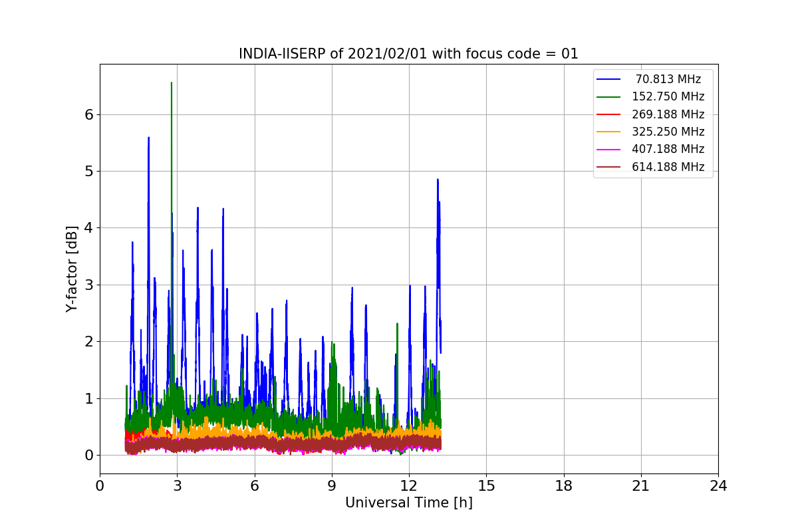The height and width of the screenshot is (532, 798).
Task: Click the magenta line swatch in legend
Action: [609, 150]
